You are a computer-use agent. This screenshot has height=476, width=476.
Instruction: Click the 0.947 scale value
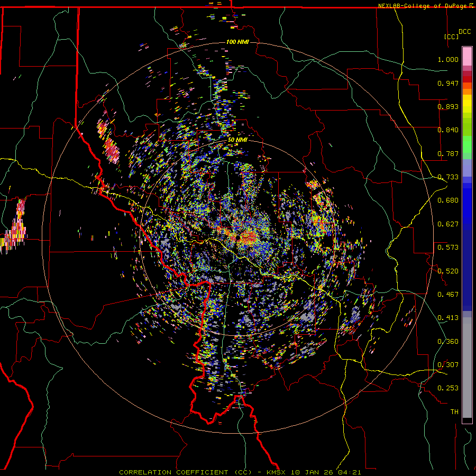pyautogui.click(x=448, y=83)
